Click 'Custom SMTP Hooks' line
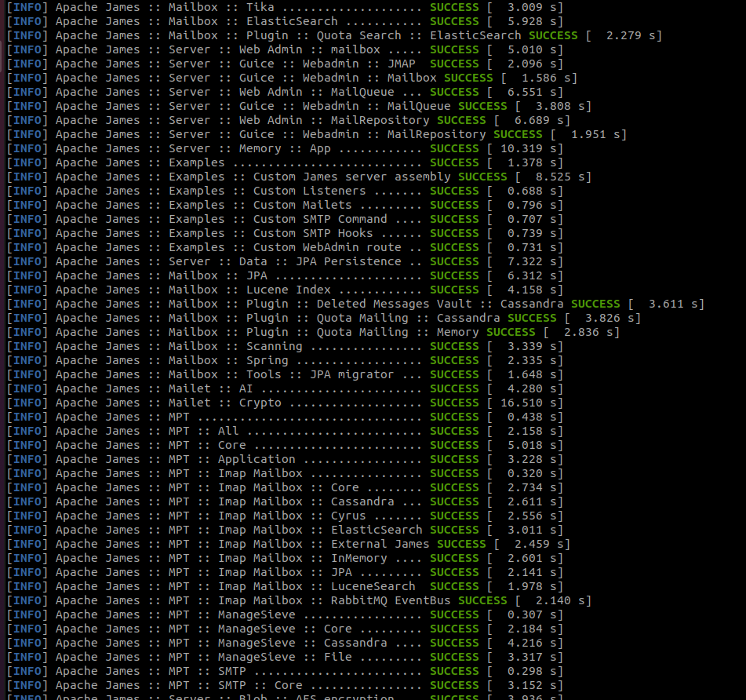 pos(285,233)
